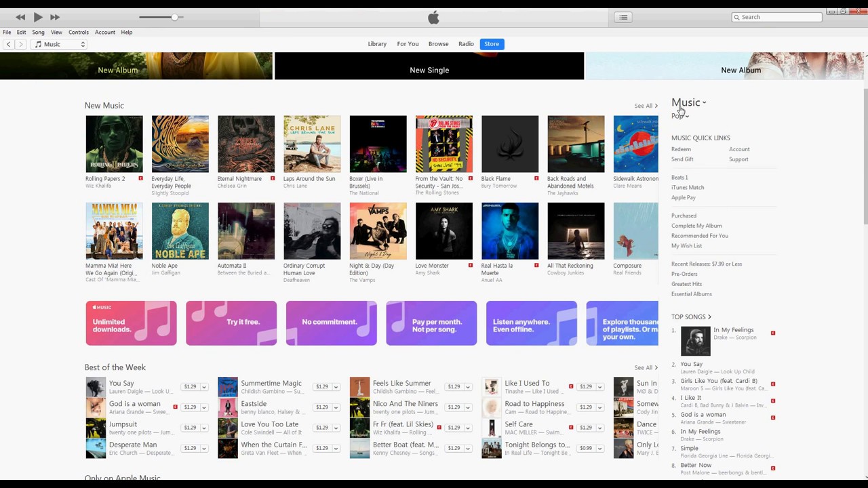Image resolution: width=868 pixels, height=488 pixels.
Task: Open the File menu
Action: [7, 32]
